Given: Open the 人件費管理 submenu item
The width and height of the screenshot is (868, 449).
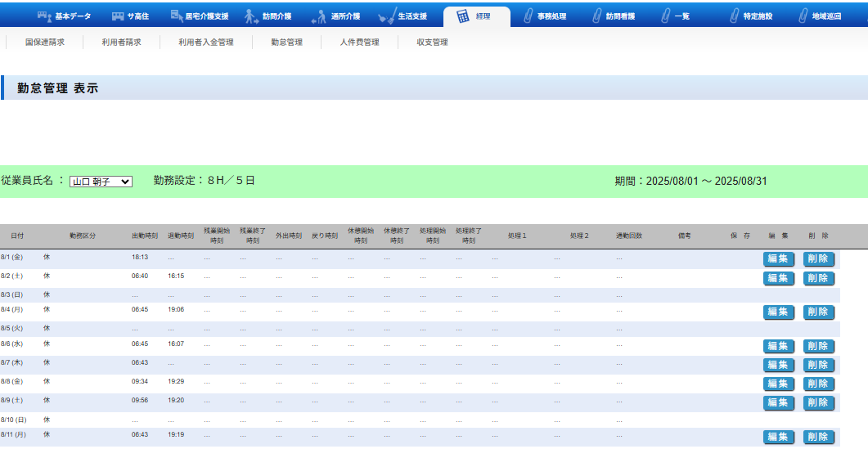Looking at the screenshot, I should pos(360,43).
